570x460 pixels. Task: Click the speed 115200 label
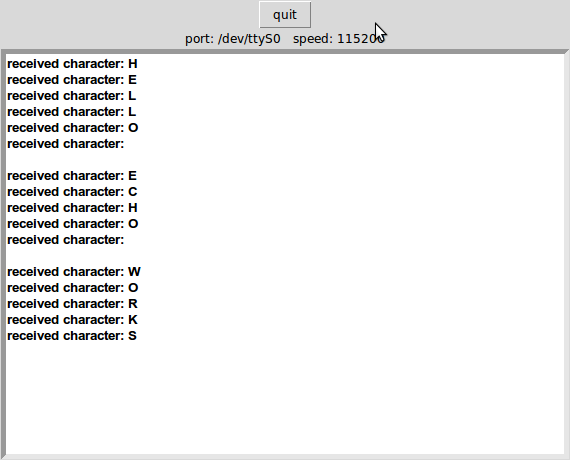pyautogui.click(x=339, y=39)
